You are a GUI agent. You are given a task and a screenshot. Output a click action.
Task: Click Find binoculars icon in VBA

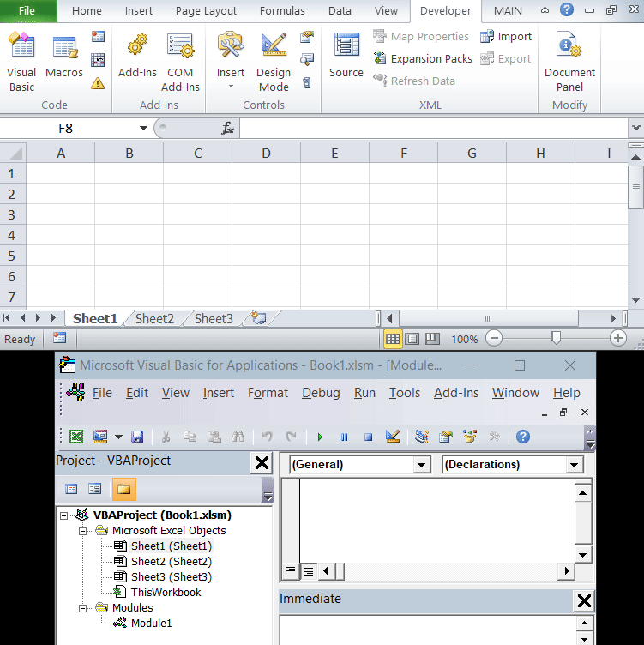238,437
